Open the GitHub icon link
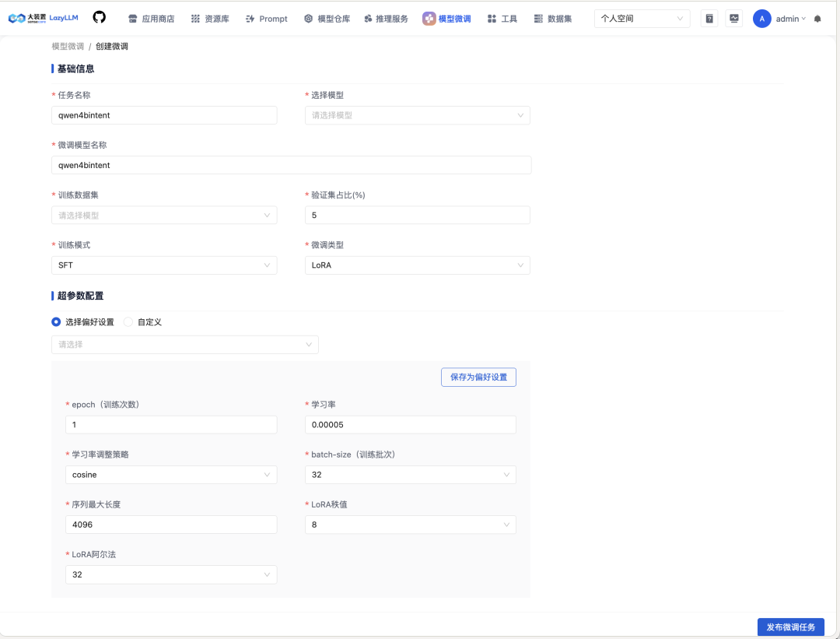This screenshot has width=840, height=639. point(99,18)
